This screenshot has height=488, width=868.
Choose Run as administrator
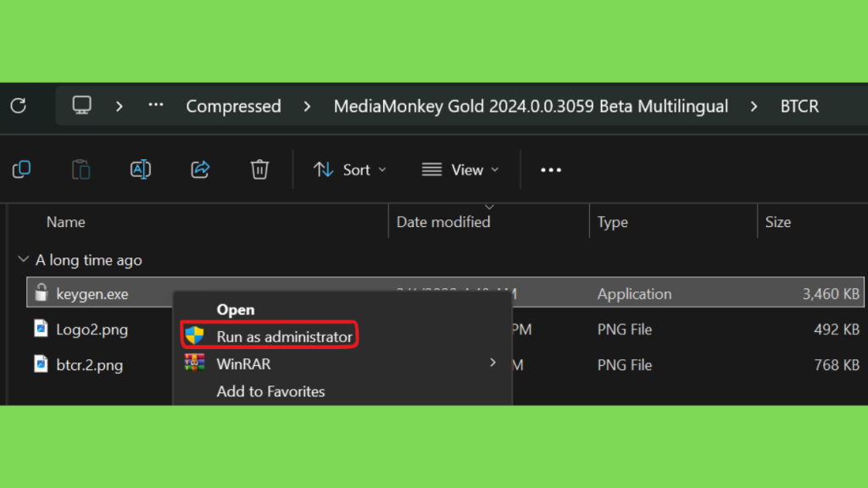point(270,335)
